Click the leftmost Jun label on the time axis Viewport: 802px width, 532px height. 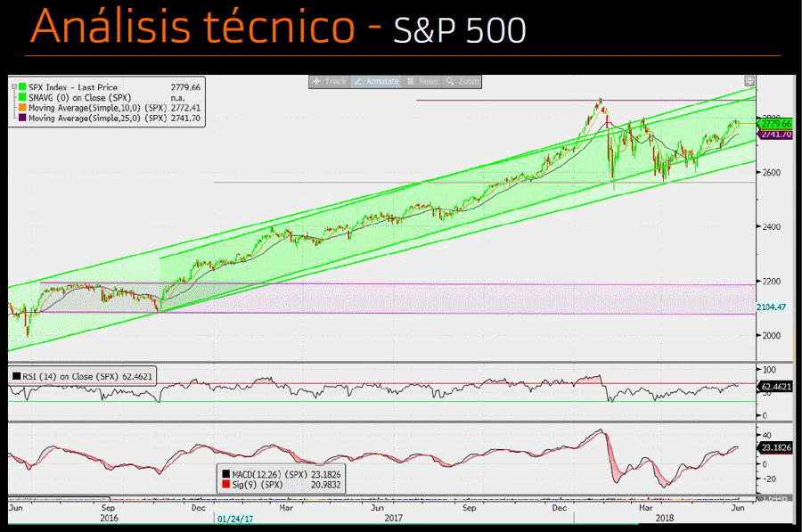click(16, 508)
